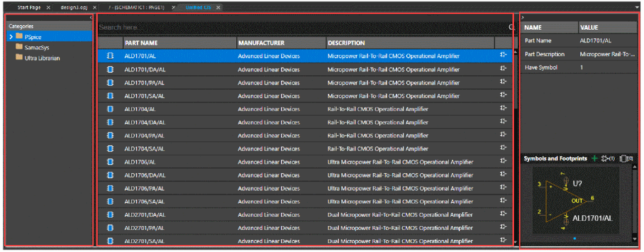
Task: Click the symbol count icon beside the green plus
Action: pyautogui.click(x=608, y=158)
